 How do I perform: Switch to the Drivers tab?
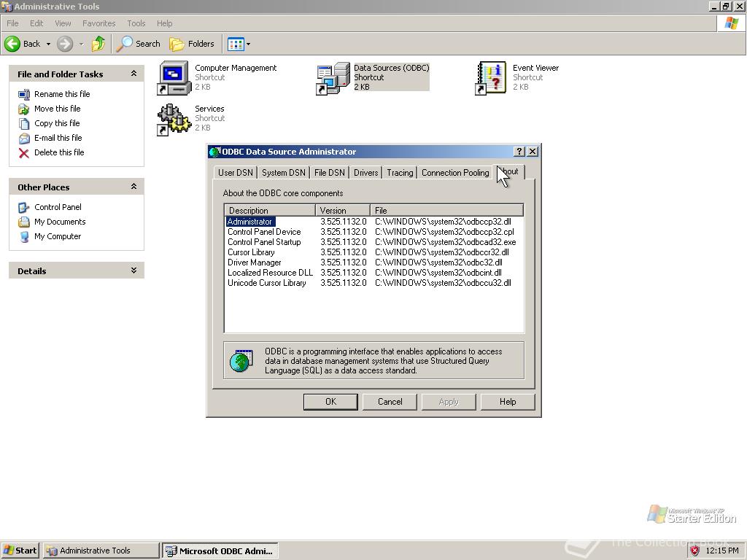(x=366, y=172)
